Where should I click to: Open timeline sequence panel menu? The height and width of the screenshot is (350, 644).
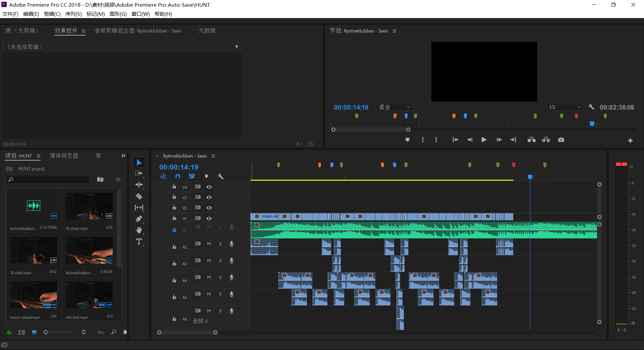(213, 156)
